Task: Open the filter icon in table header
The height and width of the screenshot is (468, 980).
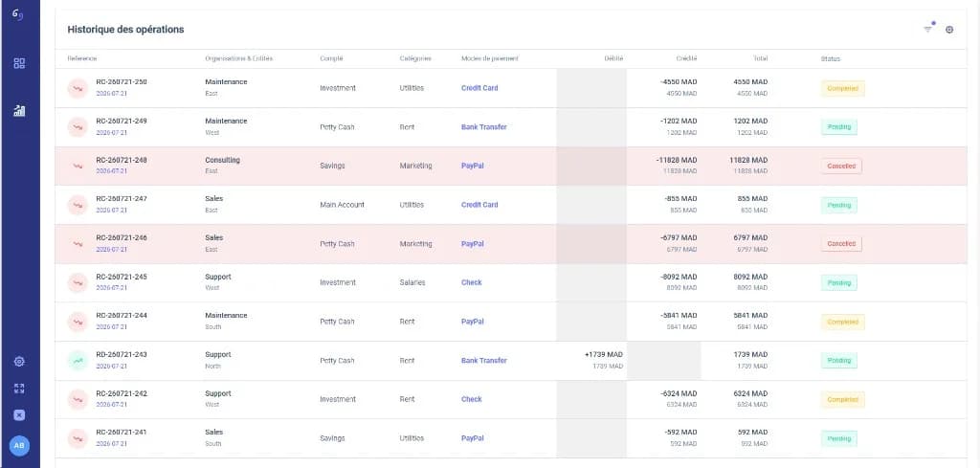Action: point(928,29)
